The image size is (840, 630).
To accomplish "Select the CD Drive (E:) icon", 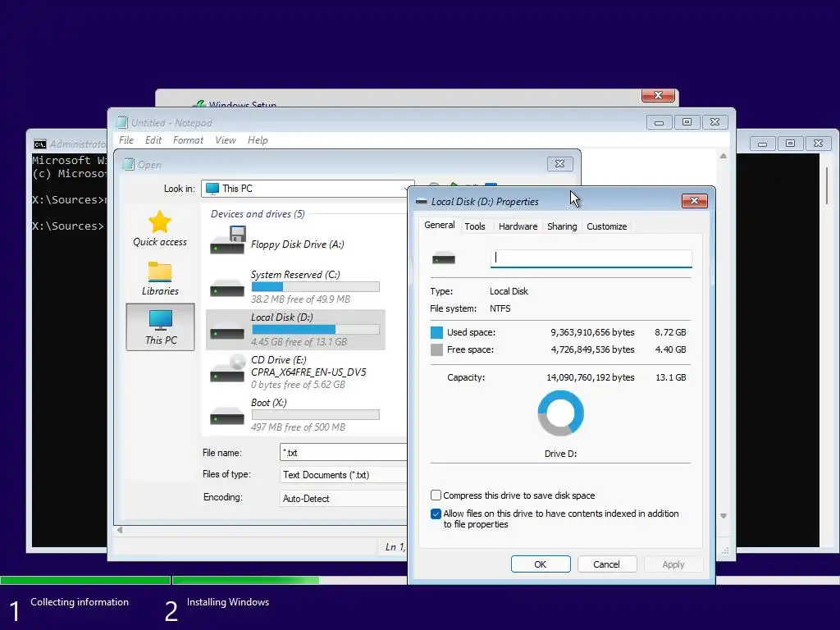I will (227, 368).
